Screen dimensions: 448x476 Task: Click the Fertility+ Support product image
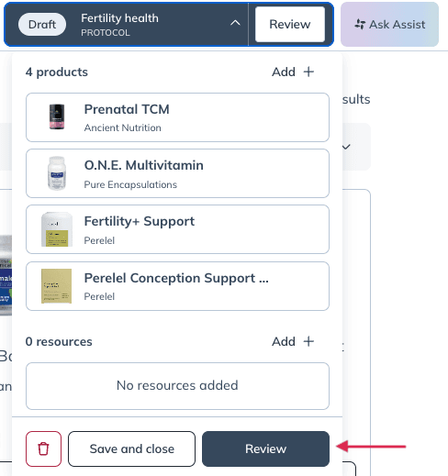tap(57, 229)
